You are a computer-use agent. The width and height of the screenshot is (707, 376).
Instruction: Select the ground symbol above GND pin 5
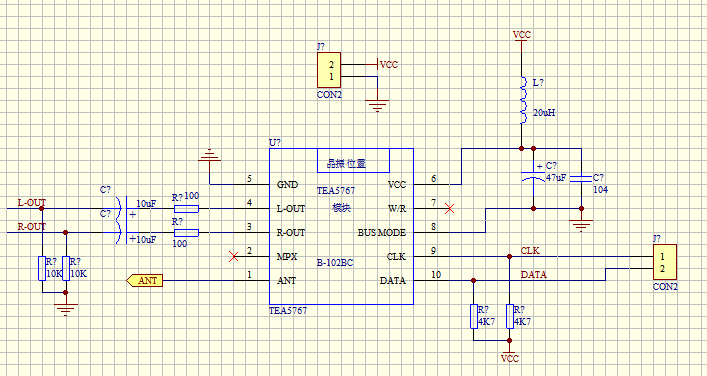pyautogui.click(x=210, y=156)
